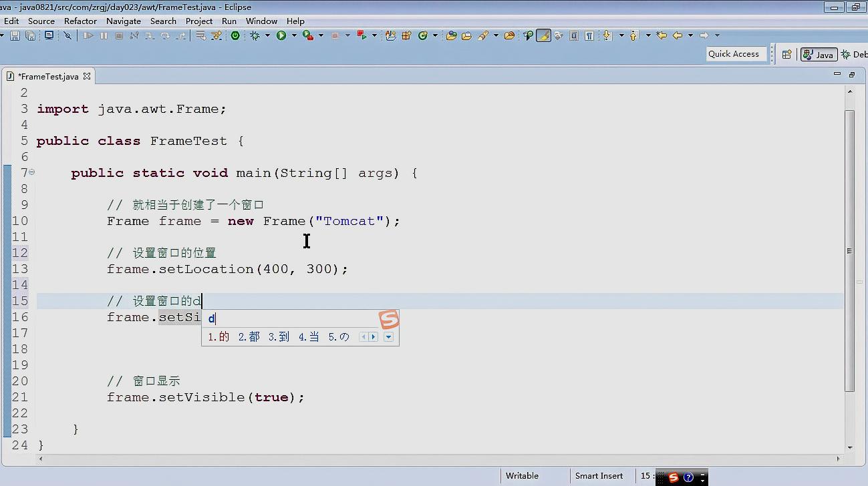Select IME candidate 2 都
This screenshot has height=486, width=868.
(249, 336)
